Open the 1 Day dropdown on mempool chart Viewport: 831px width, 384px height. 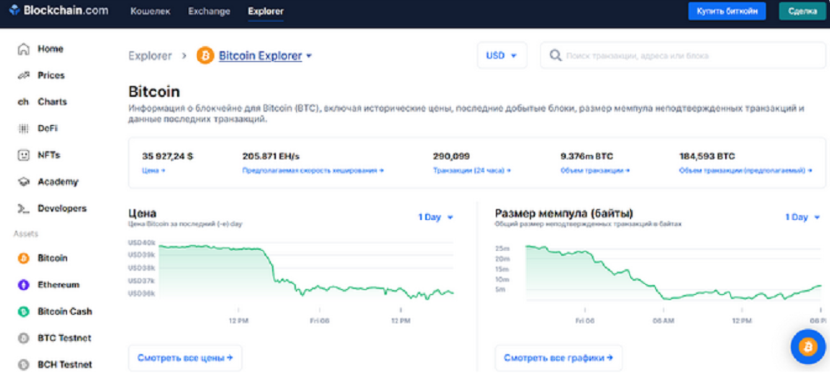click(802, 217)
